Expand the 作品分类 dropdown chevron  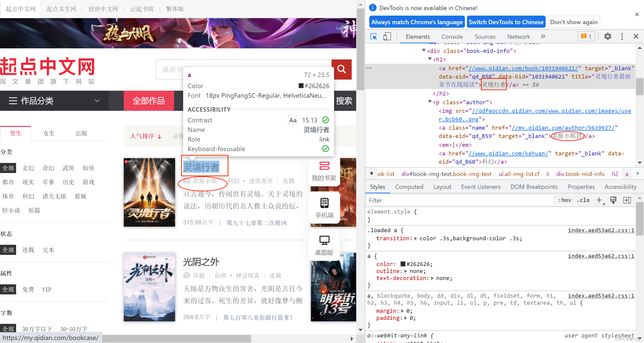97,101
